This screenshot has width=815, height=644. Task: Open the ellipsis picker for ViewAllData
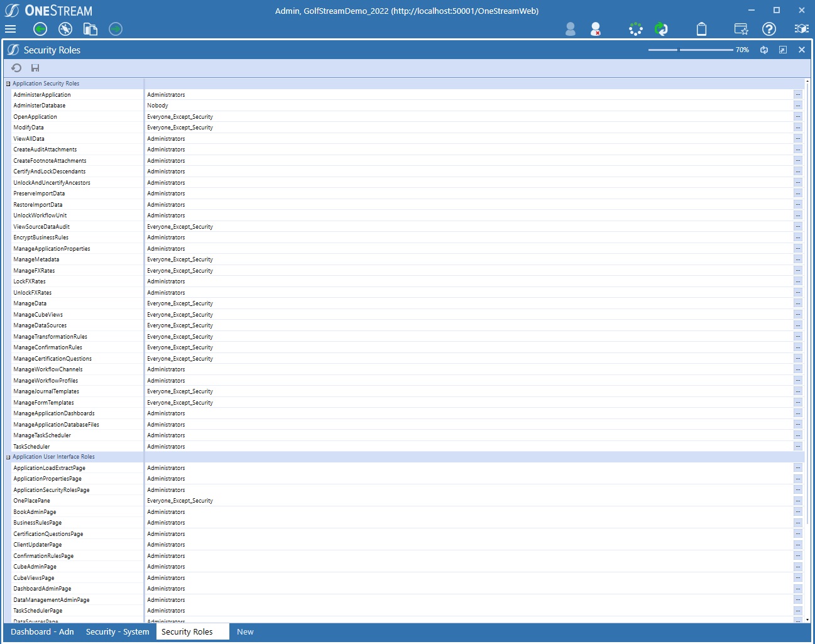[x=798, y=139]
